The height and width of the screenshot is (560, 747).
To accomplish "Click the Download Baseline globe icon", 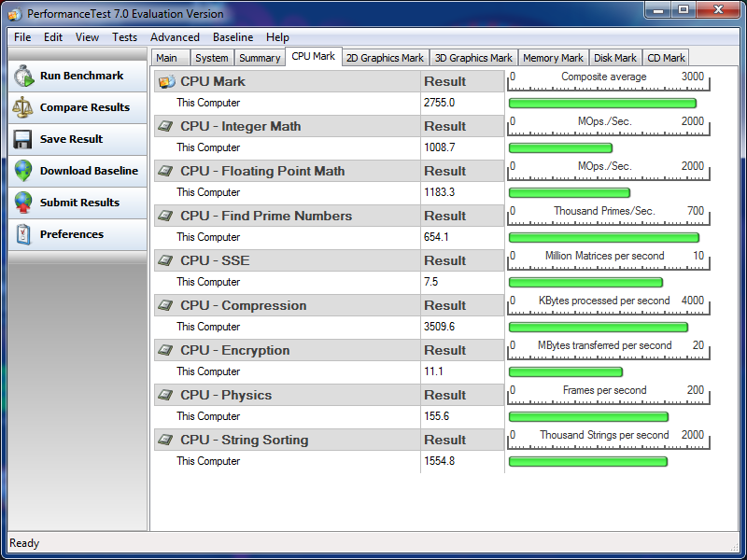I will tap(22, 171).
